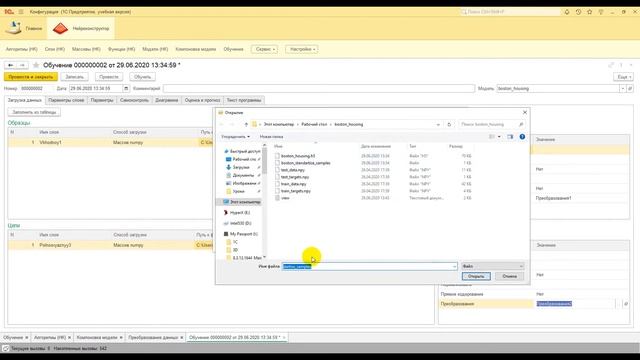Go up one folder in the file dialog
This screenshot has height=360, width=640.
tap(246, 124)
